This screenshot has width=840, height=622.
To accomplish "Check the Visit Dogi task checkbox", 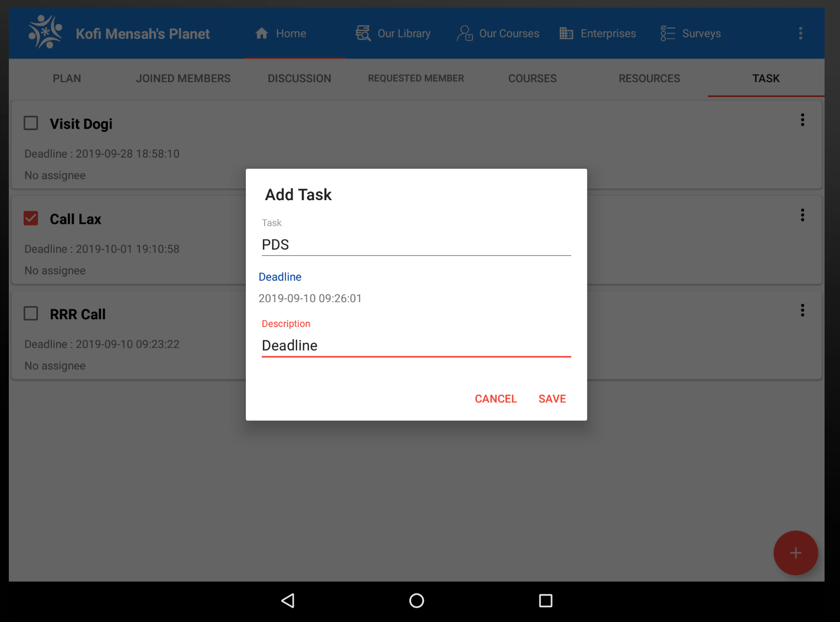I will tap(30, 123).
